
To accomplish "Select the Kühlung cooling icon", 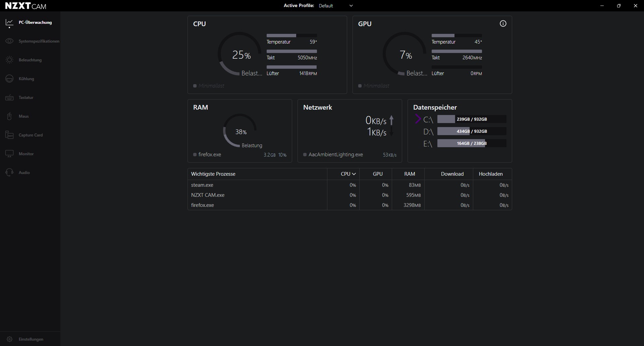I will point(9,79).
